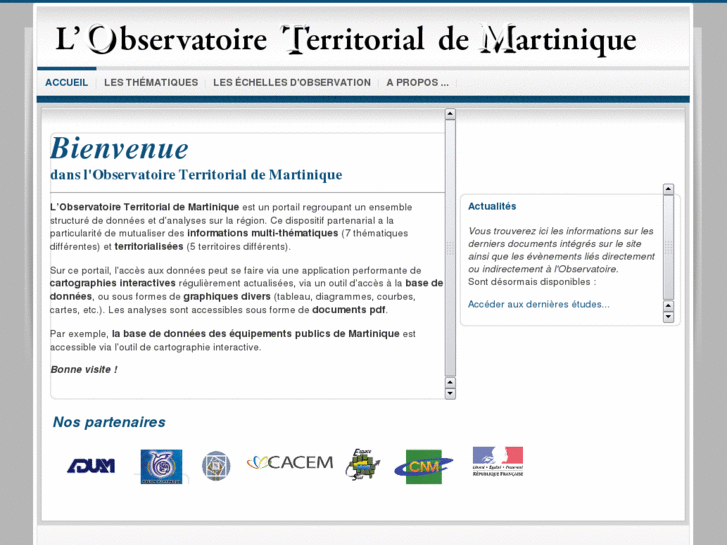This screenshot has width=727, height=545.
Task: Open LES THÉMATIQUES menu item
Action: 151,83
